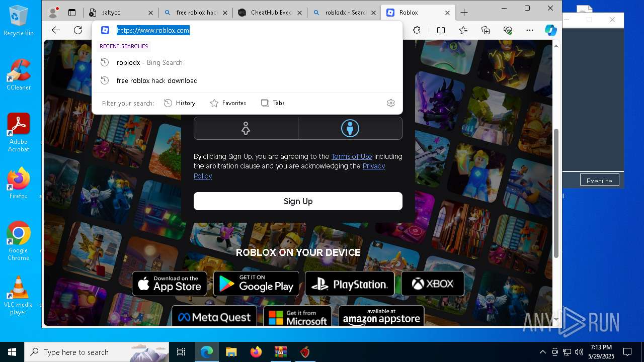The width and height of the screenshot is (644, 362).
Task: Filter the search by Favorites
Action: coord(228,103)
